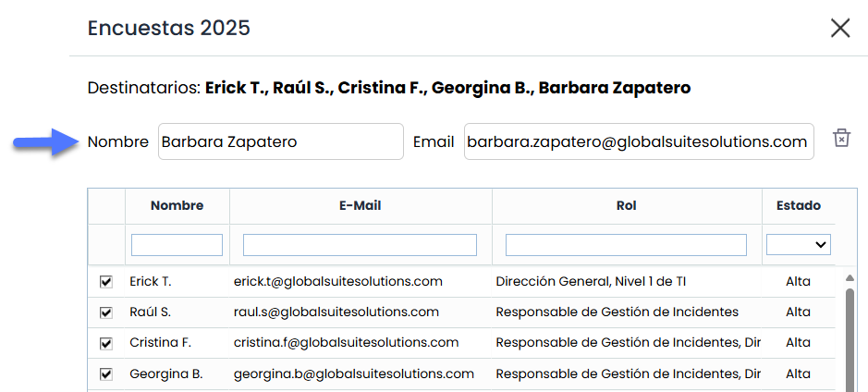This screenshot has height=392, width=868.
Task: Select the Georgina B. name cell
Action: 166,374
